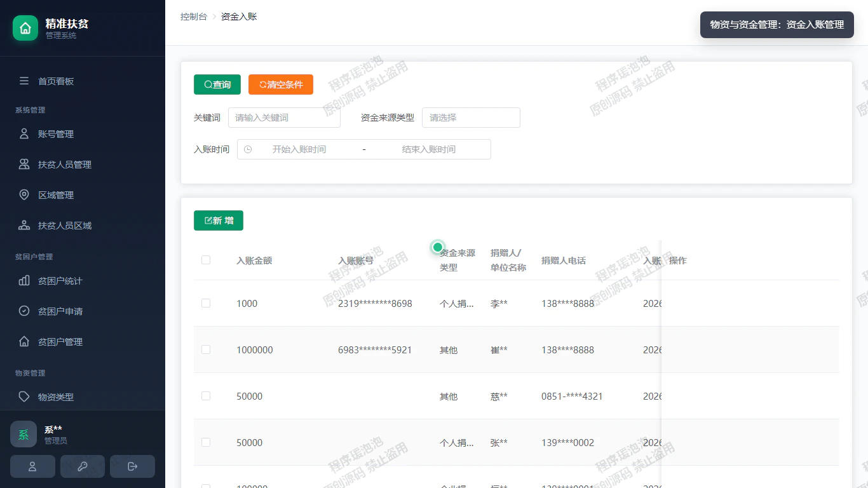Go to 贫困户管理 menu item

pyautogui.click(x=83, y=342)
